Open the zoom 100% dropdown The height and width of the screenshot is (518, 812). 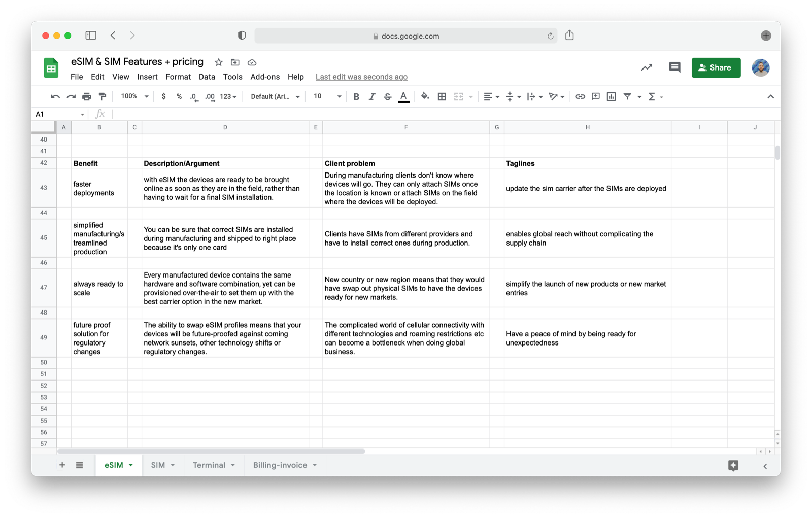coord(134,96)
